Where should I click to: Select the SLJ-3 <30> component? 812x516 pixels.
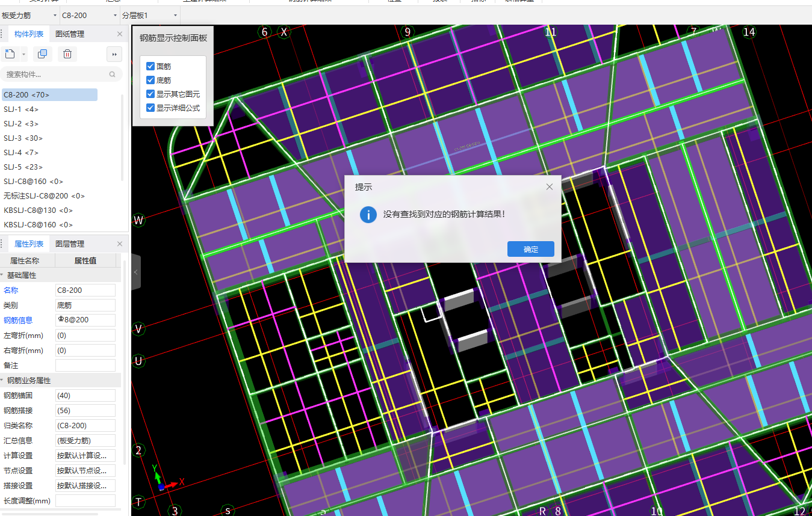[23, 138]
